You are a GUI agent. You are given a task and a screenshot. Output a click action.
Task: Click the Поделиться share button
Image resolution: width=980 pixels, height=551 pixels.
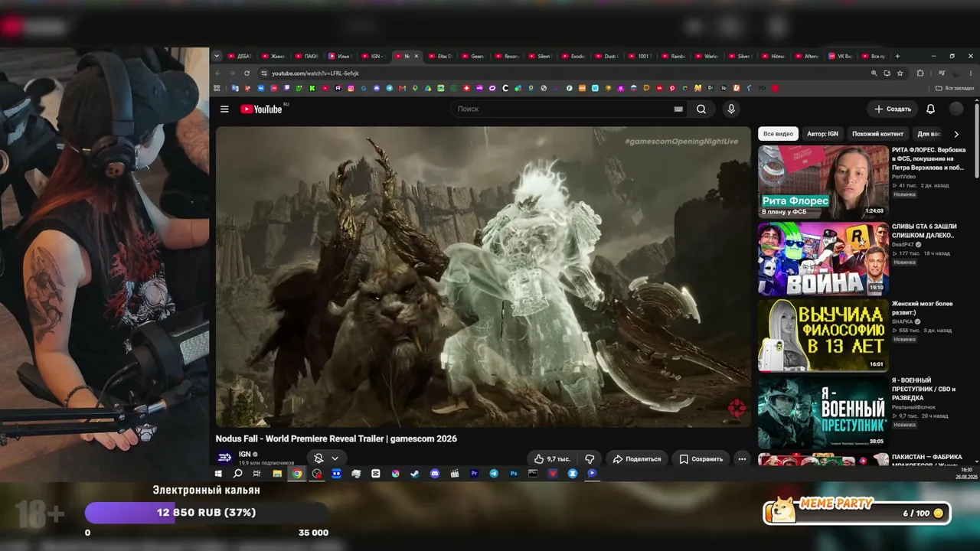(x=637, y=458)
